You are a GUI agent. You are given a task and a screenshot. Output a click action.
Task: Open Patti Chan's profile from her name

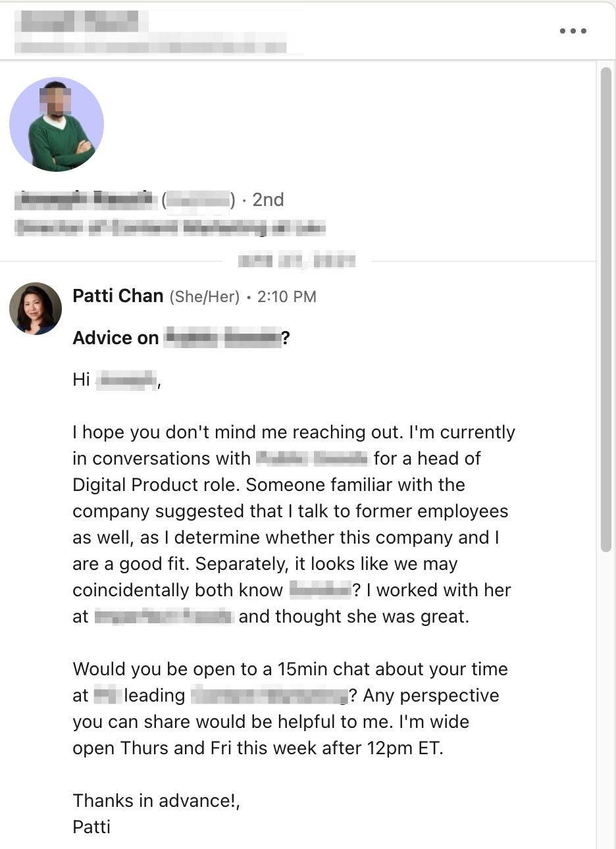(x=118, y=296)
